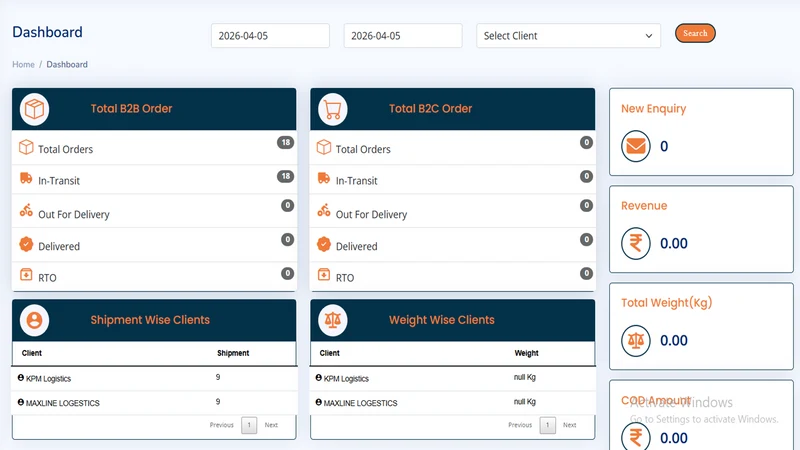Click B2C Total Orders count badge
Viewport: 800px width, 450px height.
click(586, 142)
